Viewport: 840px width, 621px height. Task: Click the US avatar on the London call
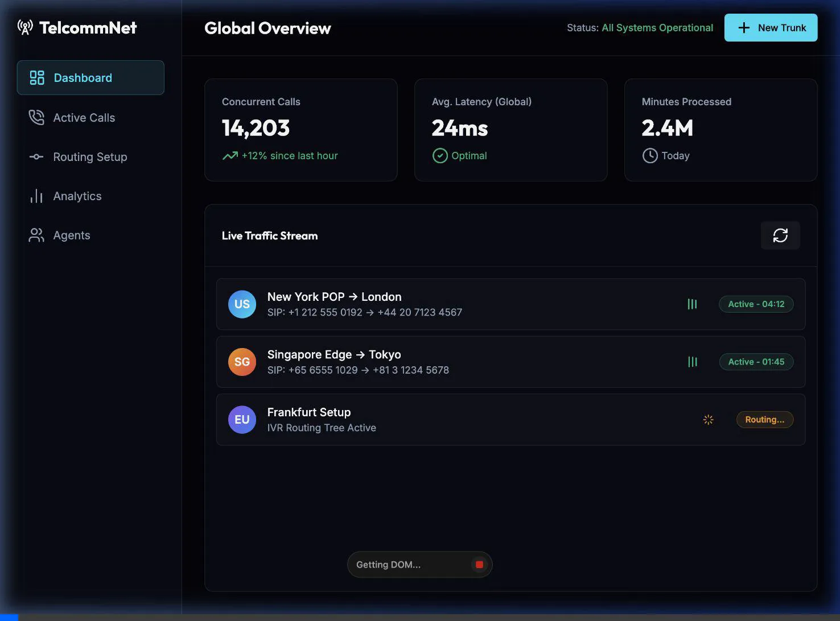coord(242,304)
